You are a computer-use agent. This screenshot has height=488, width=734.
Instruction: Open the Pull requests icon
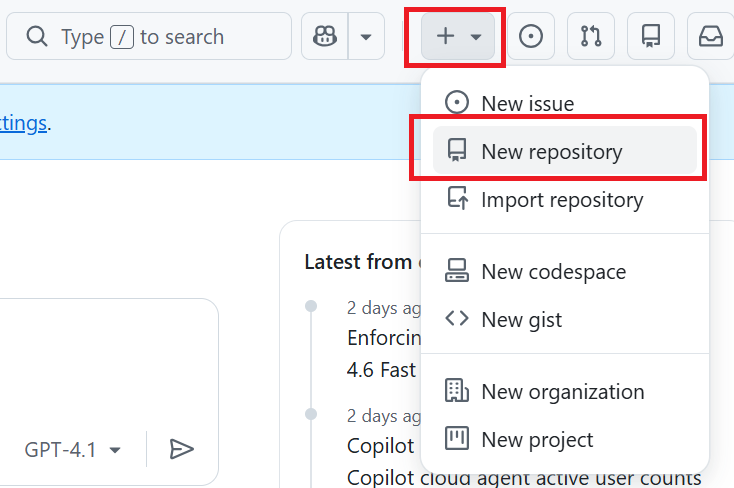[591, 37]
